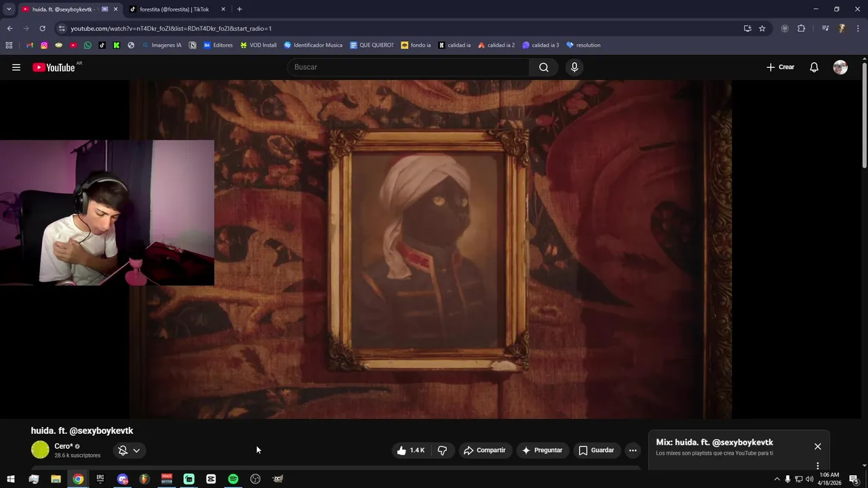The image size is (868, 488).
Task: Open the VOD Install bookmark
Action: (258, 45)
